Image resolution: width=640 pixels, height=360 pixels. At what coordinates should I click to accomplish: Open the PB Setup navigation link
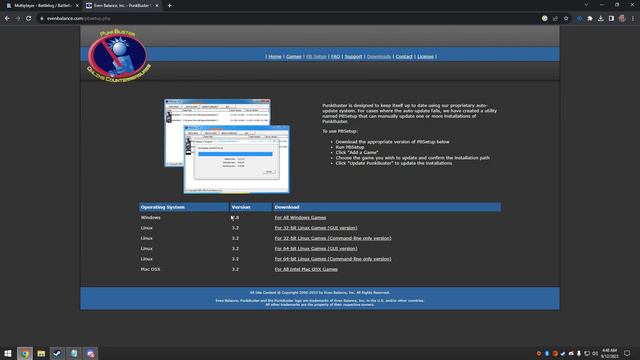pyautogui.click(x=316, y=56)
